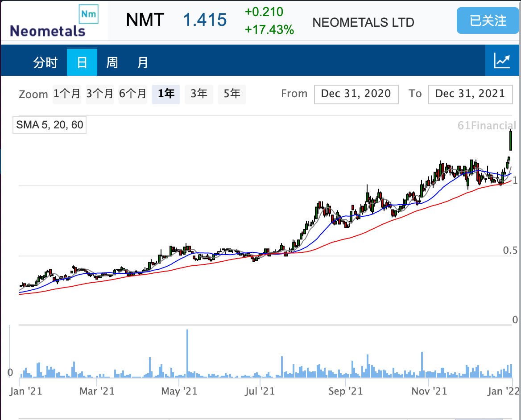Click the SMA 5, 20, 60 label
The height and width of the screenshot is (420, 521).
coord(50,125)
